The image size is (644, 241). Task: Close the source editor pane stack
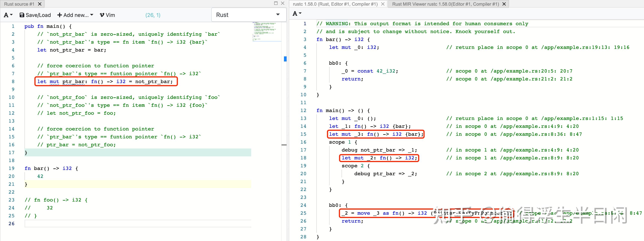tap(282, 3)
